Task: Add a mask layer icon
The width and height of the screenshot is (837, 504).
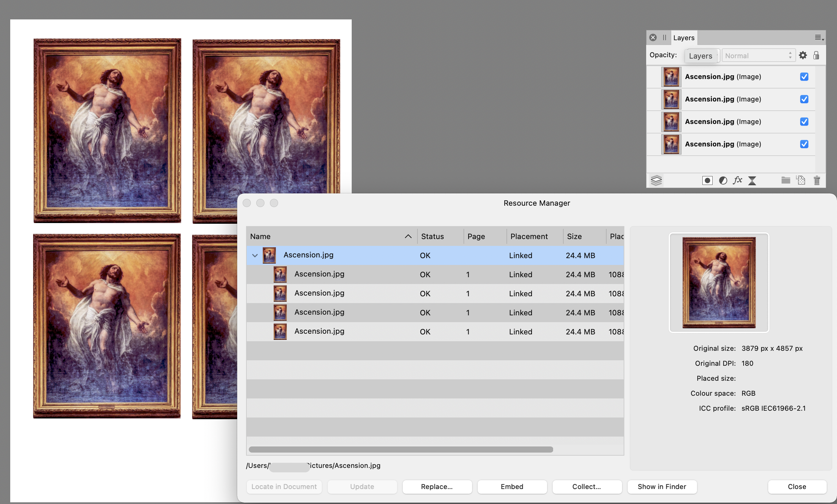Action: 707,180
